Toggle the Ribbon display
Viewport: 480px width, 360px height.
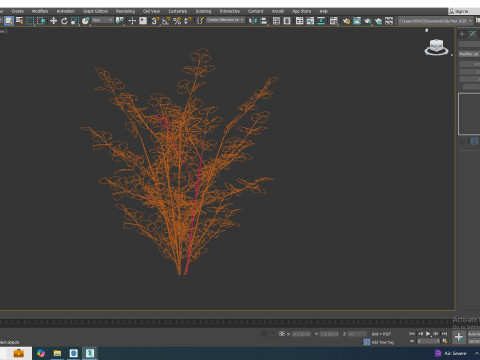click(x=299, y=21)
